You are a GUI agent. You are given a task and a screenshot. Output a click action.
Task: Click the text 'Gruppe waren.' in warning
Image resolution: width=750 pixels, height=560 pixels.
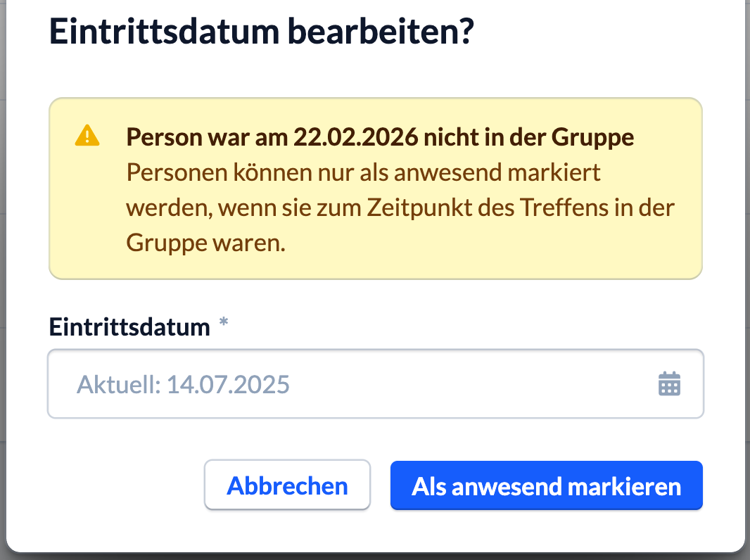205,243
